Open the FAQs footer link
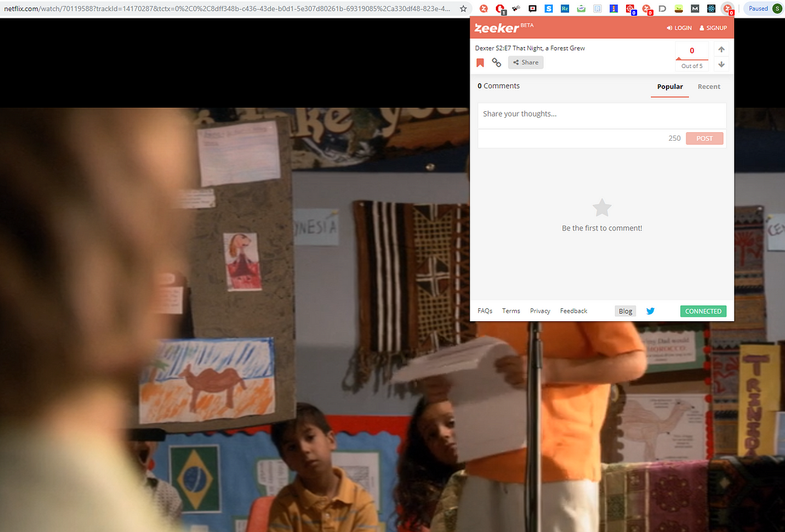Screen dimensions: 785x532 pyautogui.click(x=485, y=311)
